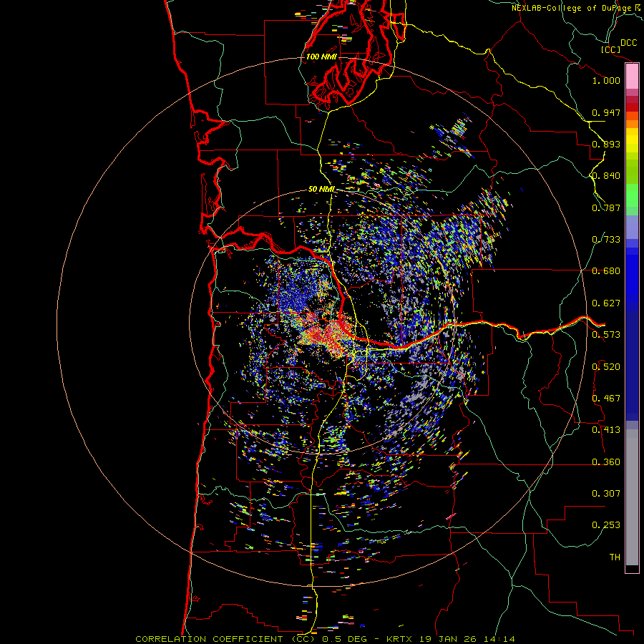Click the gray low-value segment of the color bar
644x644 pixels.
[x=632, y=497]
